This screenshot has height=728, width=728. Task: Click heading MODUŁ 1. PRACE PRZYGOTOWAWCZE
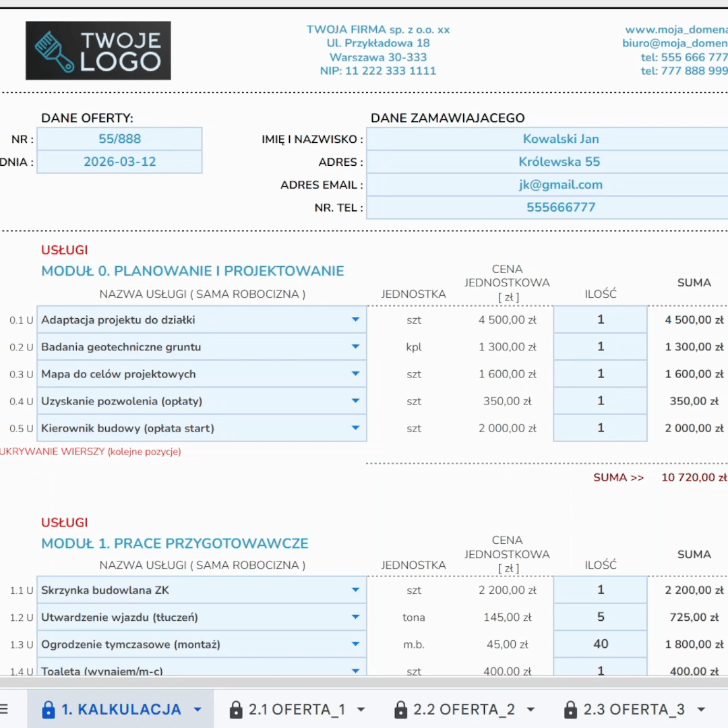tap(175, 543)
